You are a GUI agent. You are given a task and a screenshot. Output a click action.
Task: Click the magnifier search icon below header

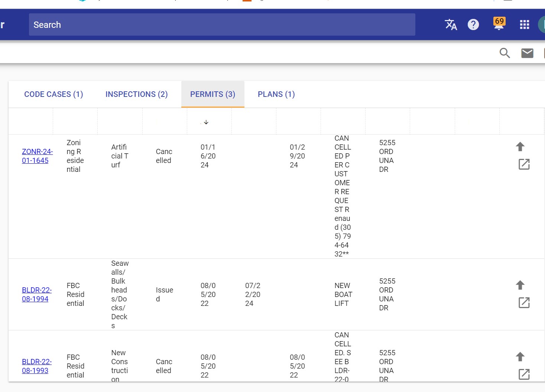point(505,53)
